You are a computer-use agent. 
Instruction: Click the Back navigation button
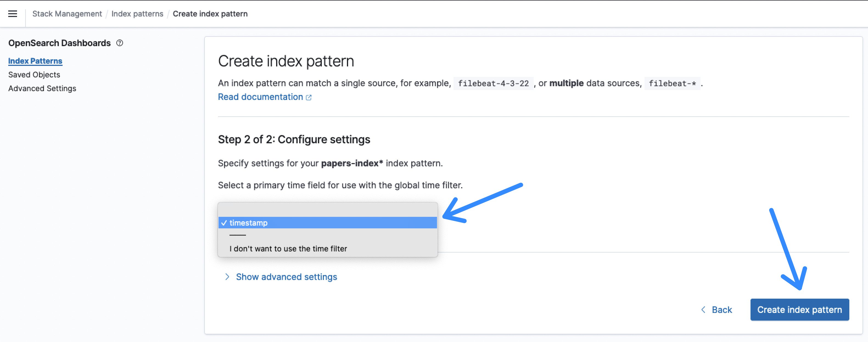pyautogui.click(x=716, y=309)
